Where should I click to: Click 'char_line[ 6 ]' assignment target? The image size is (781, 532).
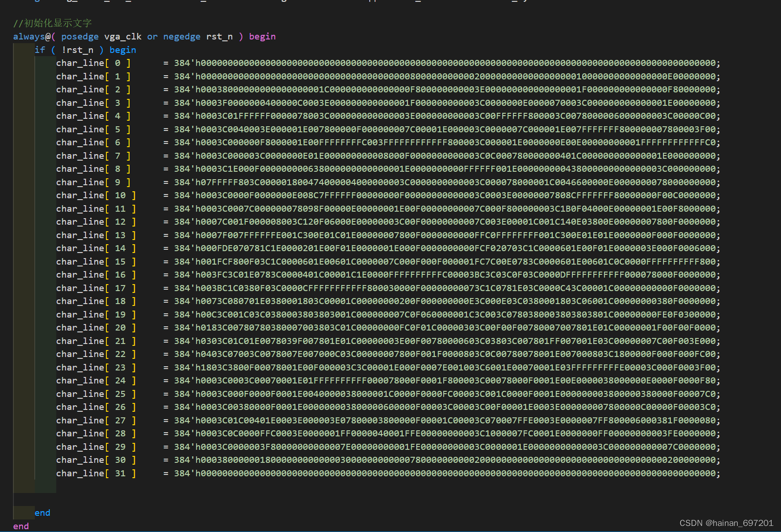93,143
